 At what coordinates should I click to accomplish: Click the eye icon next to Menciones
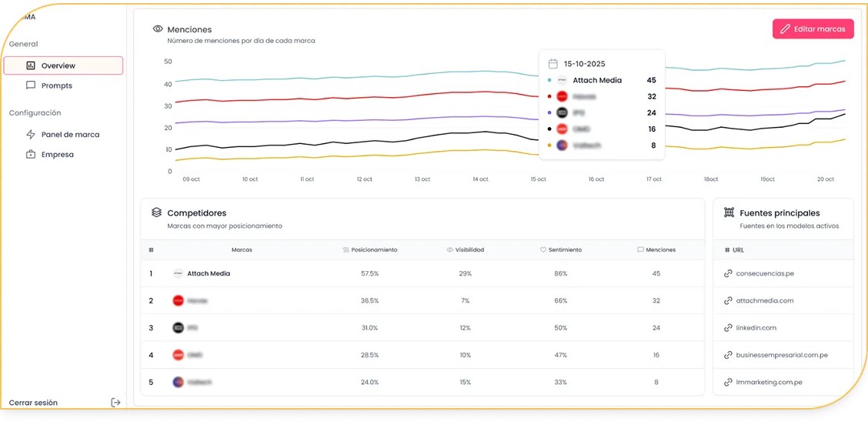(158, 29)
